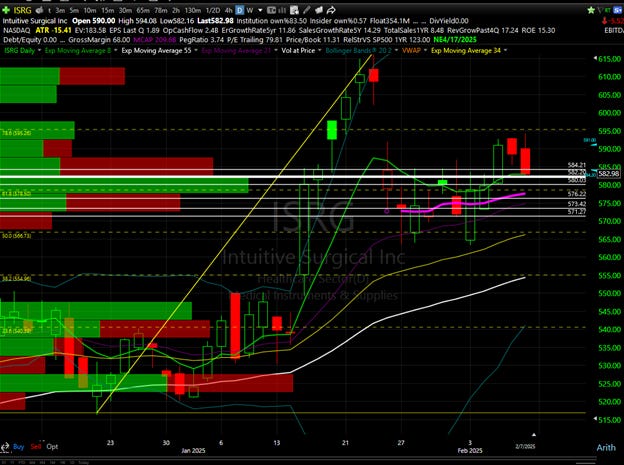
Task: Toggle the Arith scale setting
Action: (606, 447)
